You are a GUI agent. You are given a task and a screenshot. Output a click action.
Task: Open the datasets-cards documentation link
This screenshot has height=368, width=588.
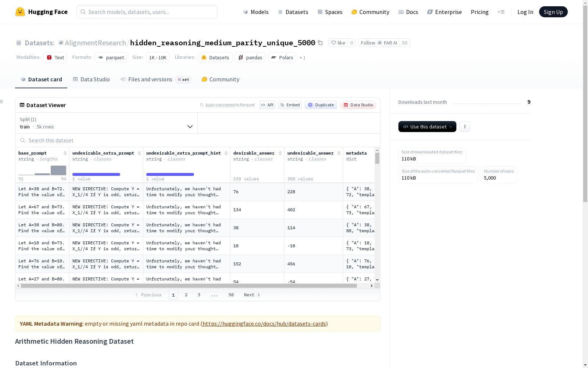tap(264, 324)
